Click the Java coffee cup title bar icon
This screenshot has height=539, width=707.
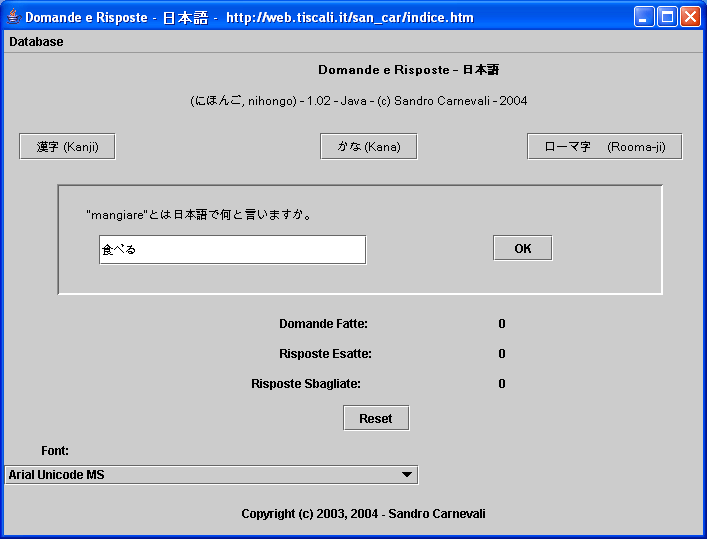coord(14,18)
